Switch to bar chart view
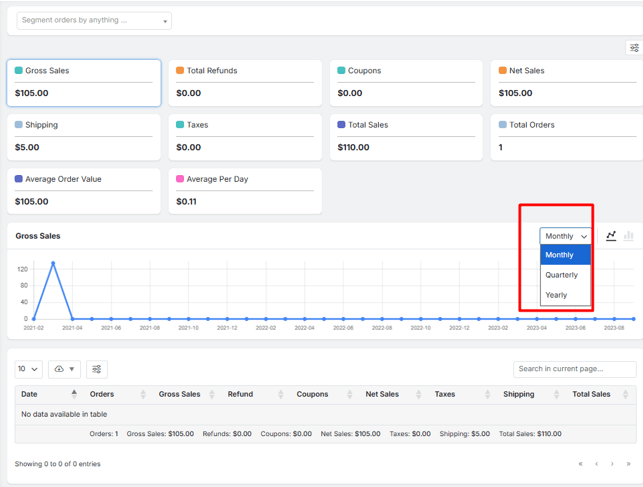Viewport: 643px width, 487px height. 629,236
